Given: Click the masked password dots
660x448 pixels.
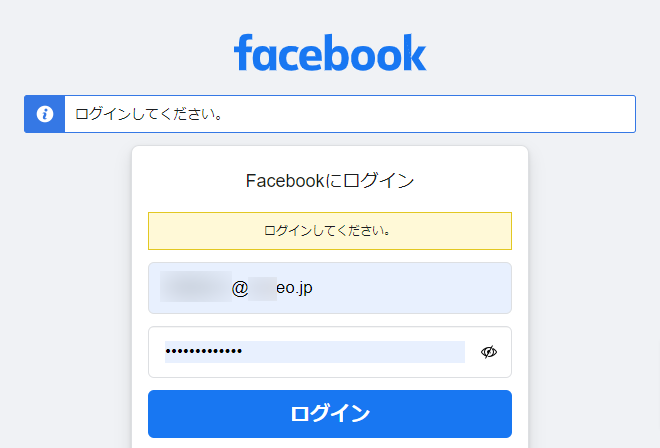Looking at the screenshot, I should [204, 351].
